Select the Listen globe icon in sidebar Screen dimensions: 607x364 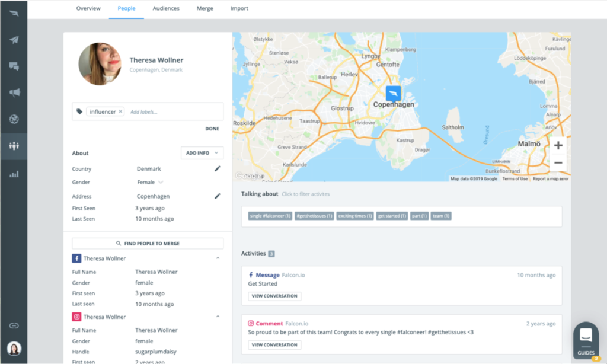[x=13, y=118]
